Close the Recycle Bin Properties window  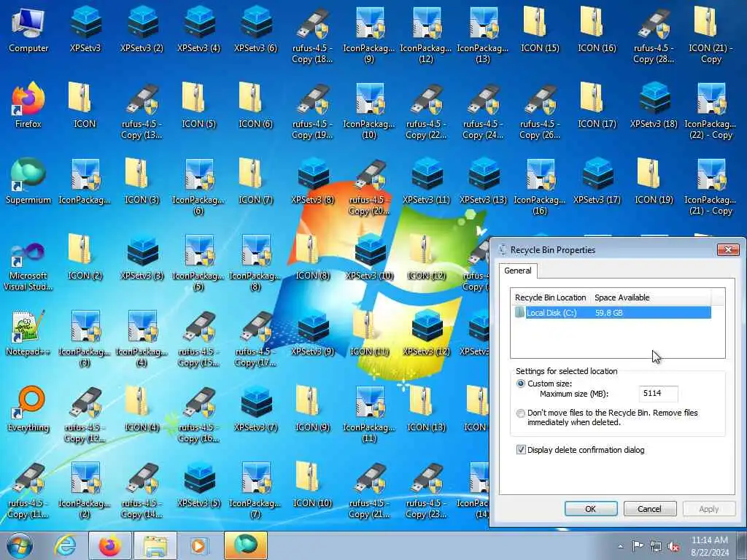(x=729, y=249)
